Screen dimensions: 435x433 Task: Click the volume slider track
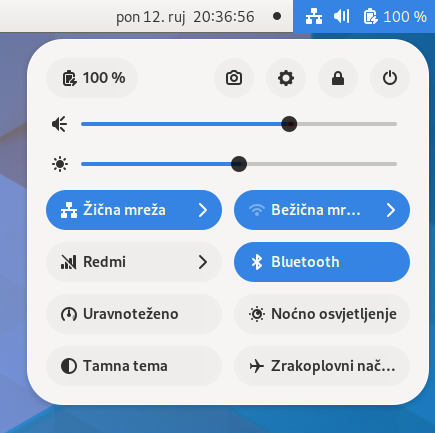(x=239, y=124)
